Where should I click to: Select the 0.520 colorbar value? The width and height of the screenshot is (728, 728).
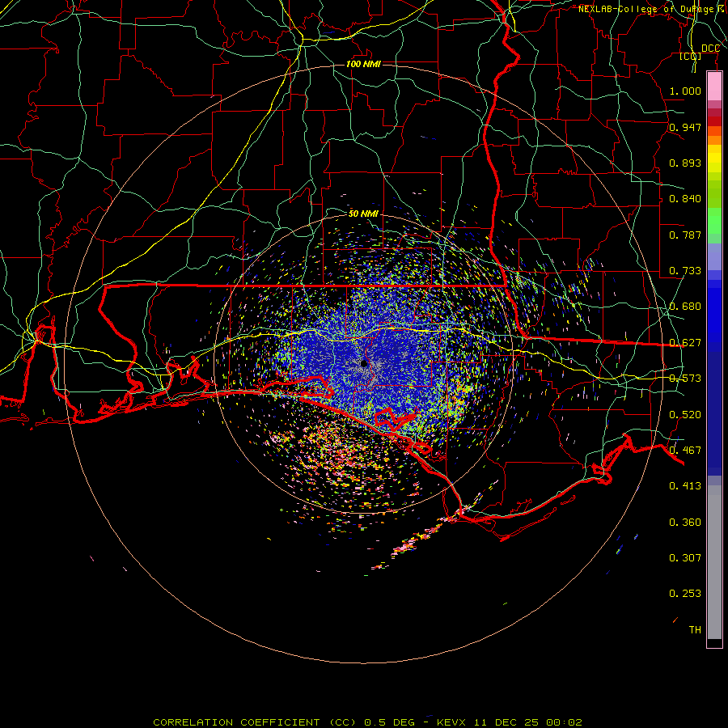coord(685,415)
